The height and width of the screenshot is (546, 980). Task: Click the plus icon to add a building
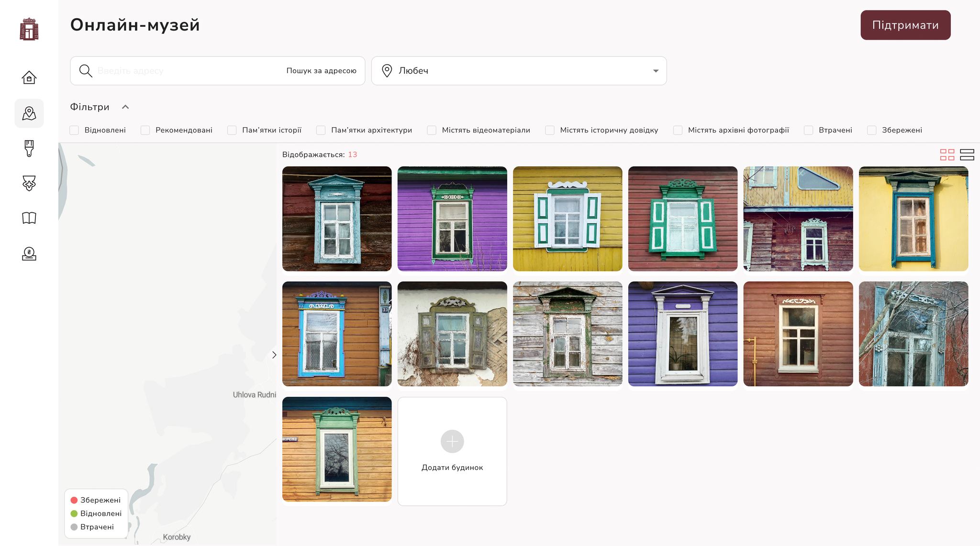pyautogui.click(x=452, y=441)
